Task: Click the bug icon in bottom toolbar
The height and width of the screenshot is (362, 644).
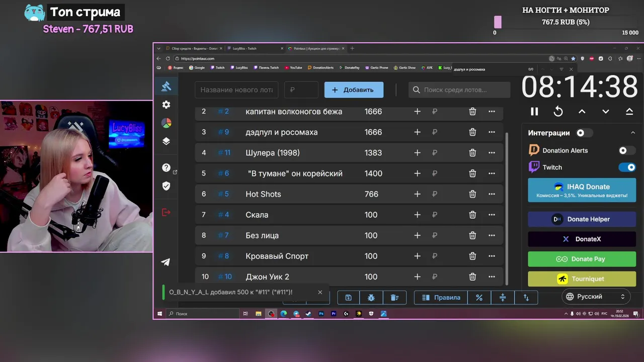Action: (371, 298)
